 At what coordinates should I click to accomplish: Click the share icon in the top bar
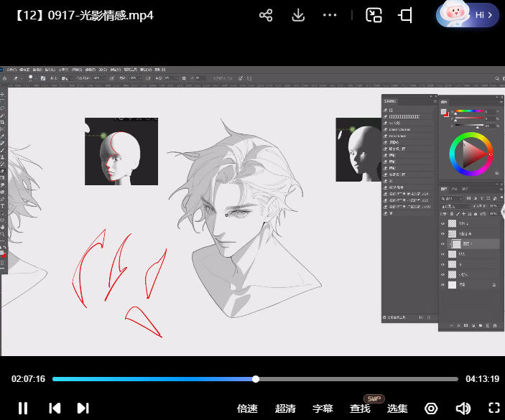click(266, 15)
